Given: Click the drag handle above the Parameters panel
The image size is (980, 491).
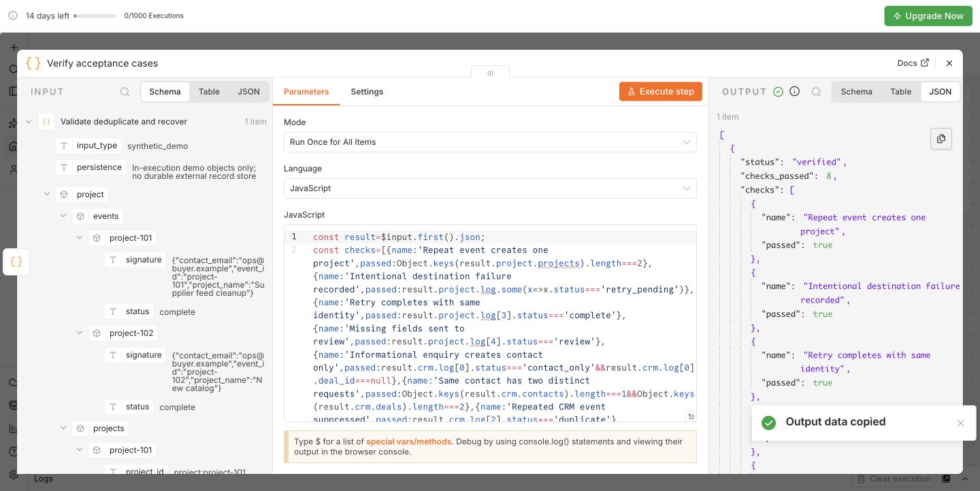Looking at the screenshot, I should coord(490,73).
